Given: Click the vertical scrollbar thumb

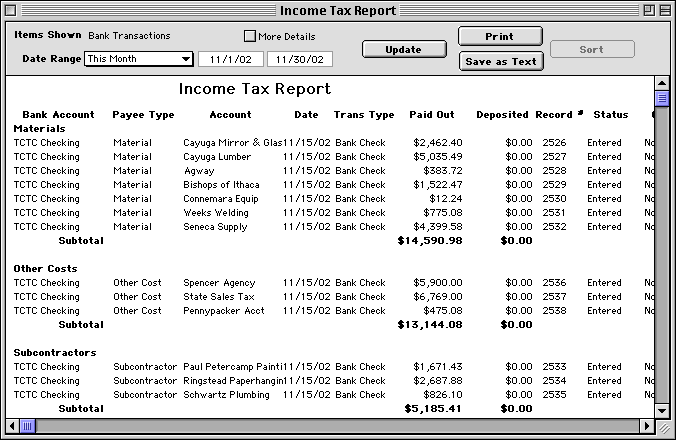Looking at the screenshot, I should click(x=661, y=98).
